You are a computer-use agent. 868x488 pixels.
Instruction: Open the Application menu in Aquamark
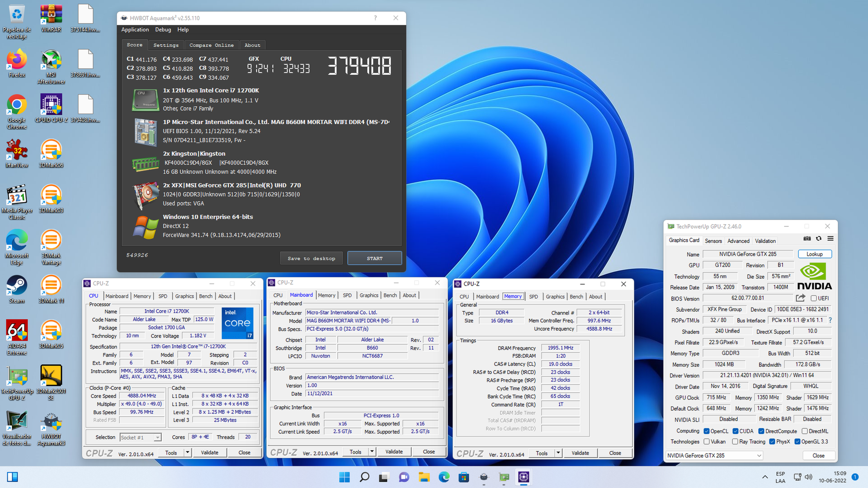point(135,29)
